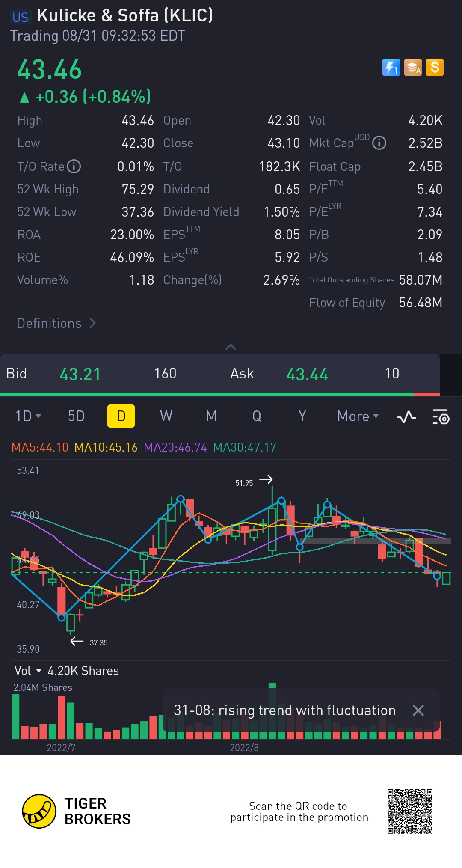Tap the 52 Wk Low value 37.36
462x868 pixels.
137,212
